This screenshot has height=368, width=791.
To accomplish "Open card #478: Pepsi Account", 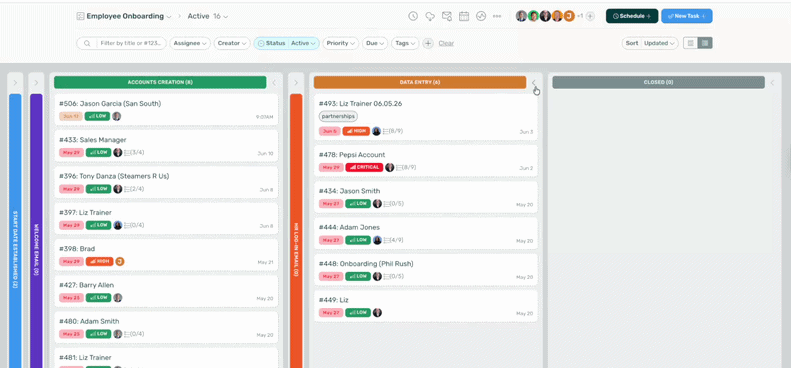I will pos(426,161).
